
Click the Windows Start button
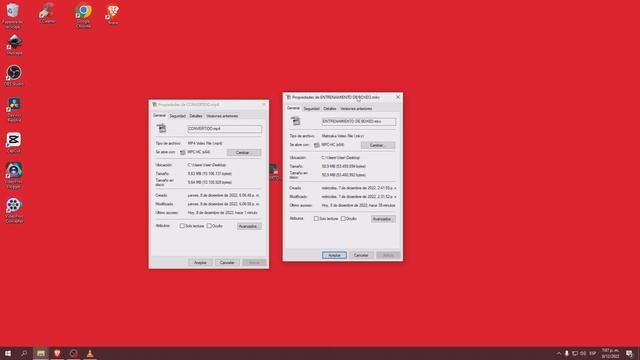(8, 353)
